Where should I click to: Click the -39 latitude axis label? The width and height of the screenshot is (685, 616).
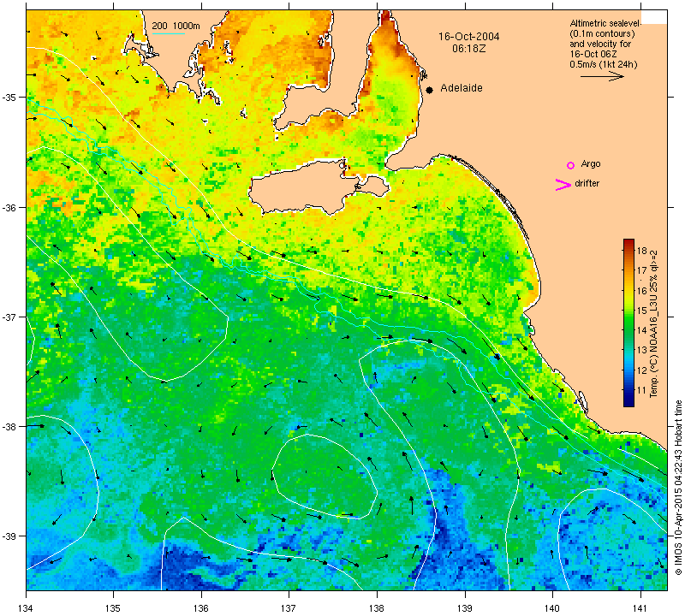(x=9, y=536)
